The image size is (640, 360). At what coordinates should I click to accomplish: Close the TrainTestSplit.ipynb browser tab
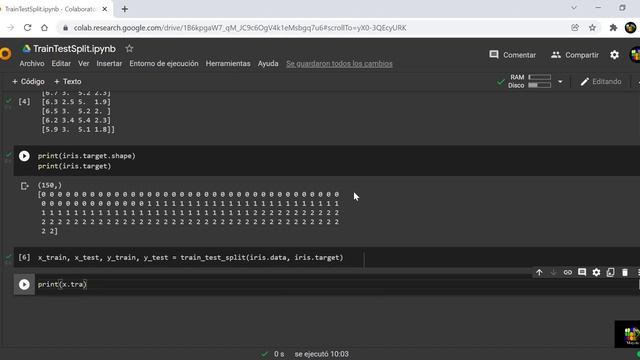105,9
